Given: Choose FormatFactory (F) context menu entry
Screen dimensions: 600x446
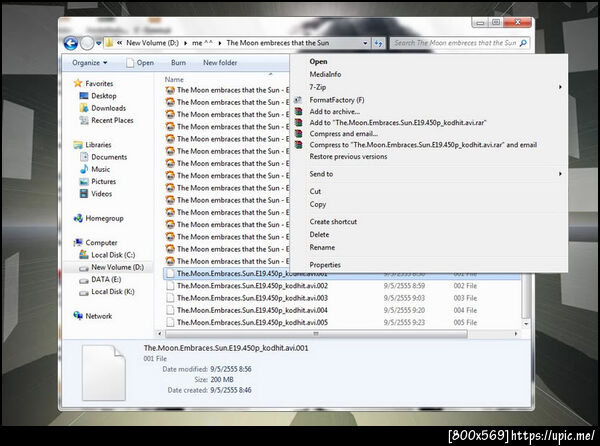Looking at the screenshot, I should click(337, 100).
